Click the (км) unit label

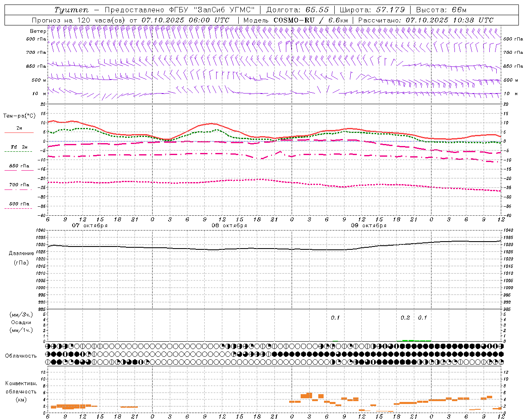[21, 399]
